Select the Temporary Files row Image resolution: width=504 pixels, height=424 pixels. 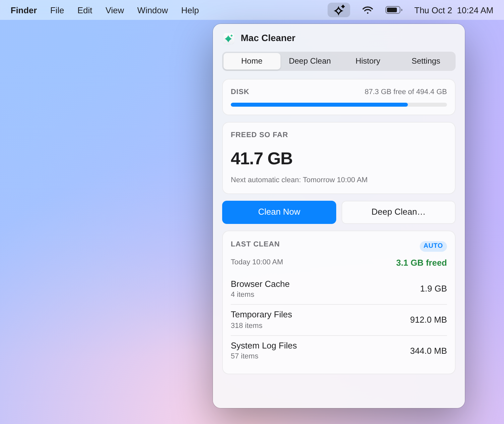339,320
